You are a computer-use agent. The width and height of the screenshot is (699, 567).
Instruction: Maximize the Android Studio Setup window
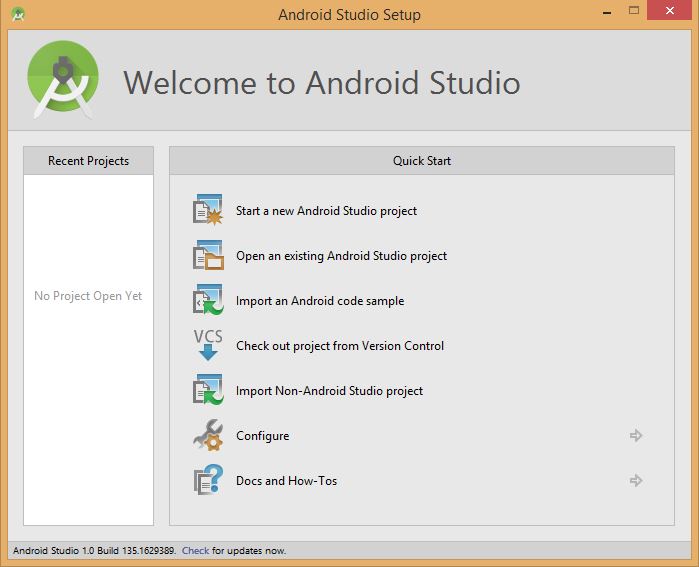click(x=633, y=10)
